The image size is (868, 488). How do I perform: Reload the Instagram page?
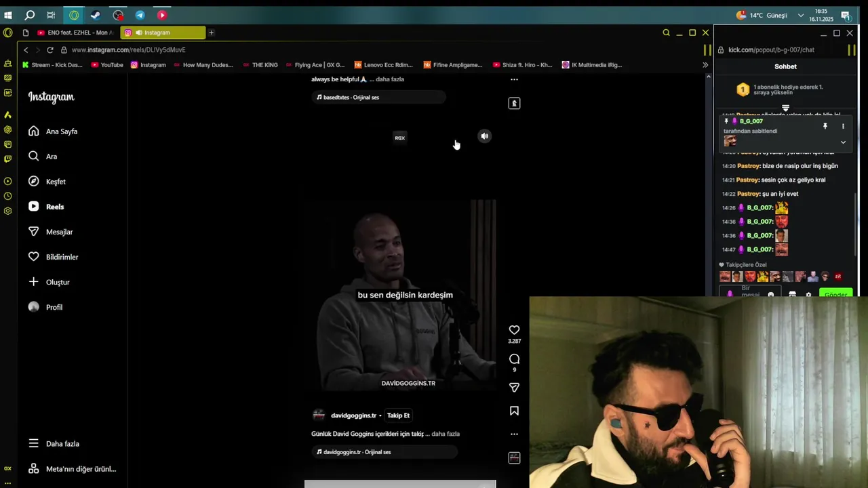pos(50,49)
